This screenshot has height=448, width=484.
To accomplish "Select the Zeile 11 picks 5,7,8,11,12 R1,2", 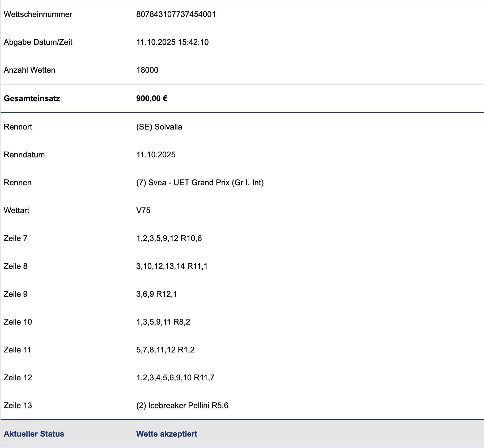I will pos(165,350).
